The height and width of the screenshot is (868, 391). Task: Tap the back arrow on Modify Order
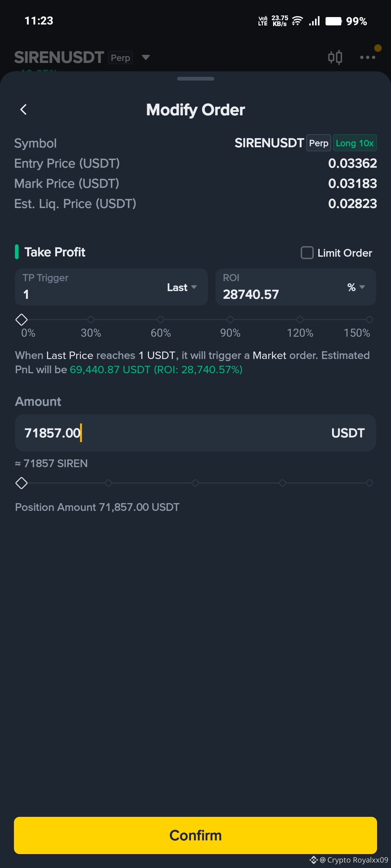(x=23, y=109)
